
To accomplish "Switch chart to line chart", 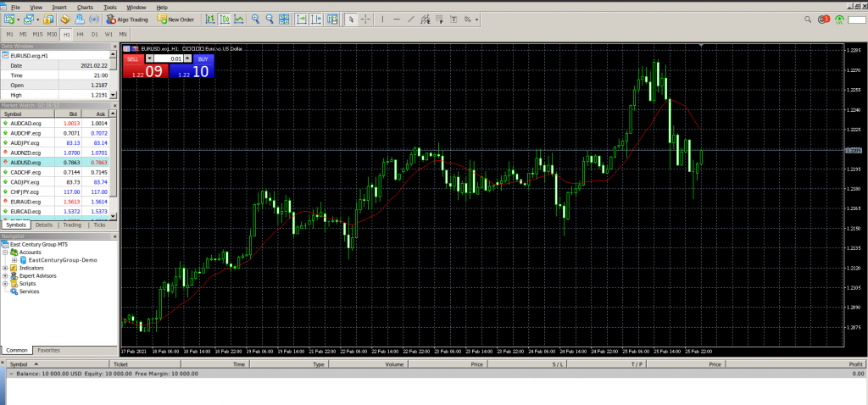I will 239,19.
